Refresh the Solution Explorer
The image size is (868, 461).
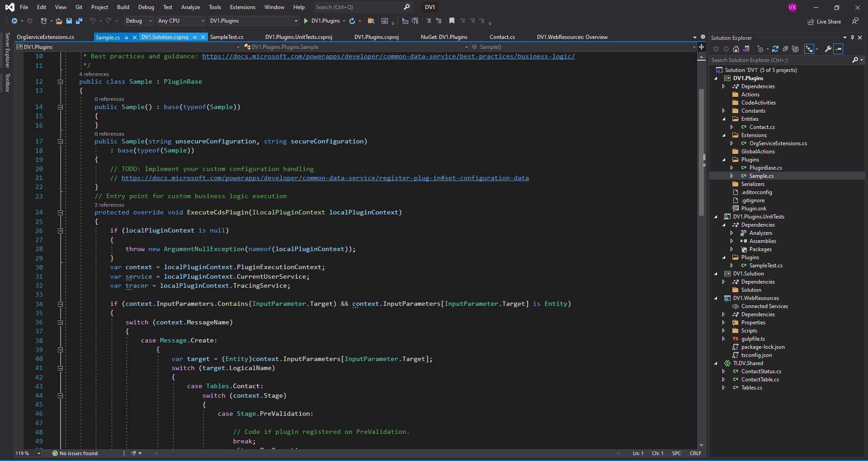776,49
